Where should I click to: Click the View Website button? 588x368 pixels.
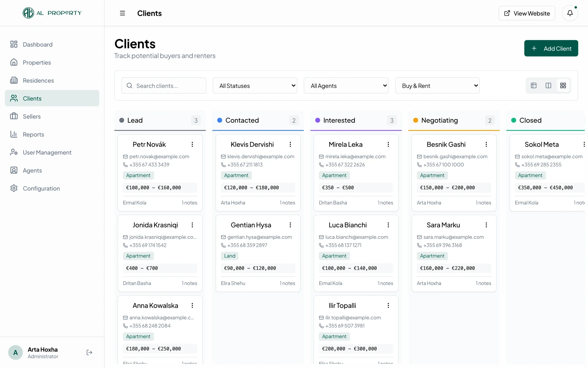[526, 13]
